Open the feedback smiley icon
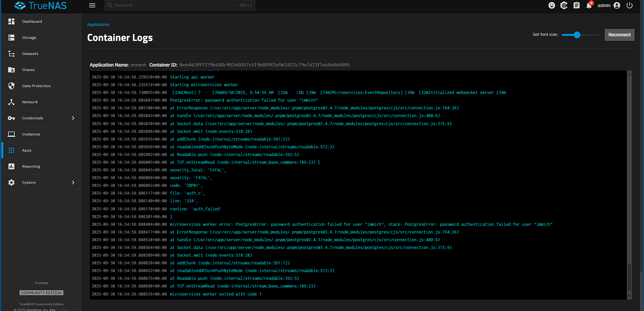Screen dimensions: 644x311 point(552,5)
